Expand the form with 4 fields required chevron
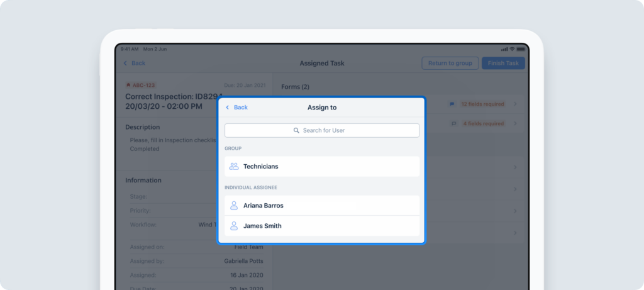Viewport: 644px width, 290px height. tap(515, 124)
